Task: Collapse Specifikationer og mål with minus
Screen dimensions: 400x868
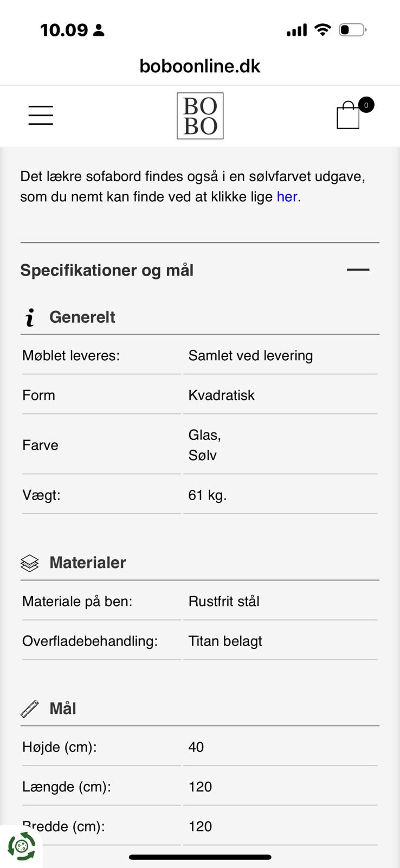Action: [358, 270]
